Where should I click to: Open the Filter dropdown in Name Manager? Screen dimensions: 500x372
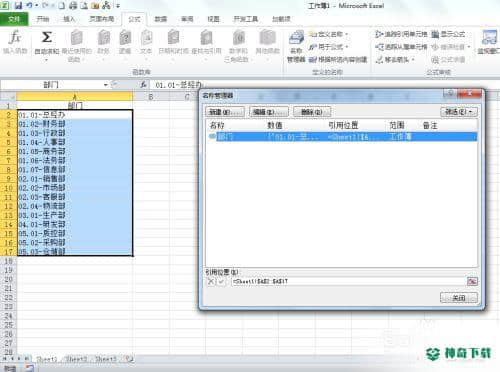tap(459, 112)
